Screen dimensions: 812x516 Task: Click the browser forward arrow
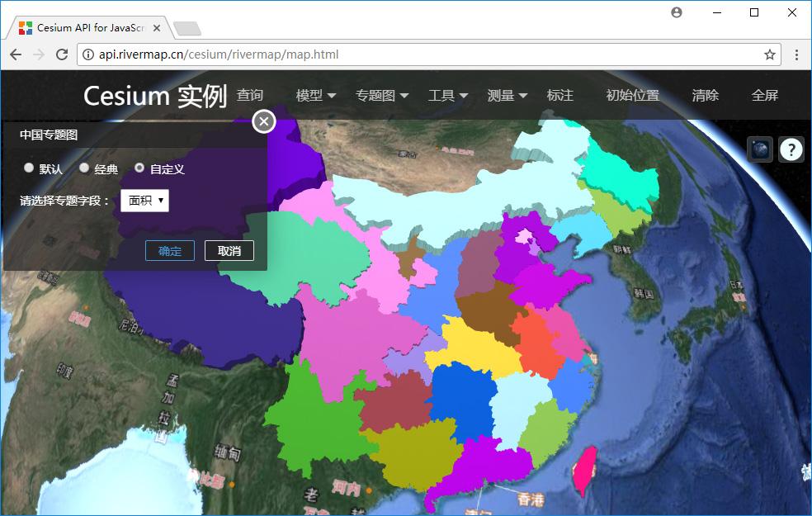[x=39, y=54]
